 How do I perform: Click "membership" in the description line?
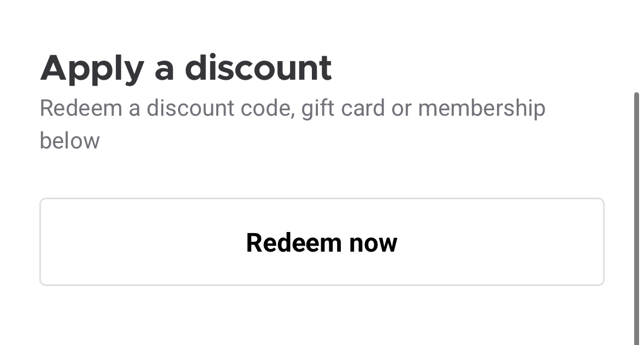click(x=481, y=108)
